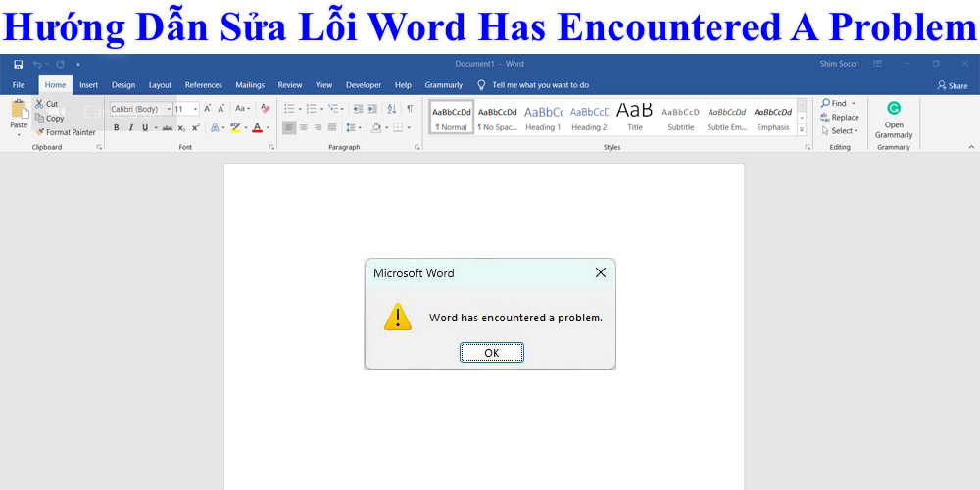The width and height of the screenshot is (980, 490).
Task: Click the Redo icon in Quick Access Toolbar
Action: click(x=60, y=64)
